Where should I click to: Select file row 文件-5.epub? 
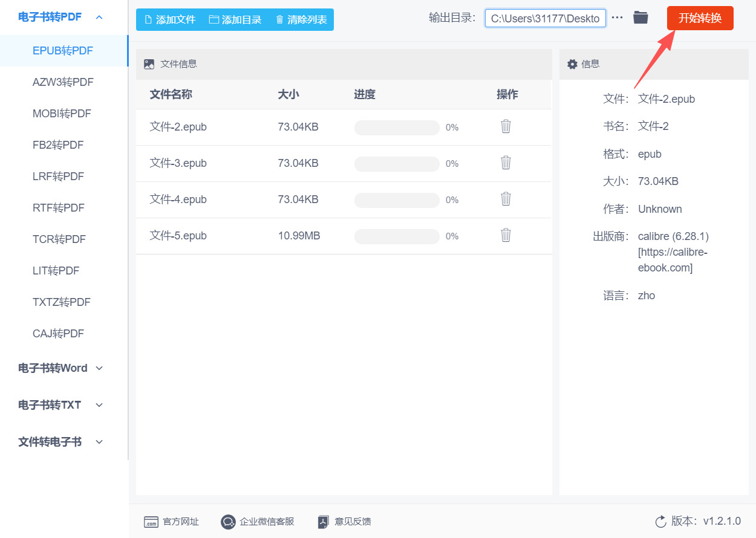(x=344, y=236)
